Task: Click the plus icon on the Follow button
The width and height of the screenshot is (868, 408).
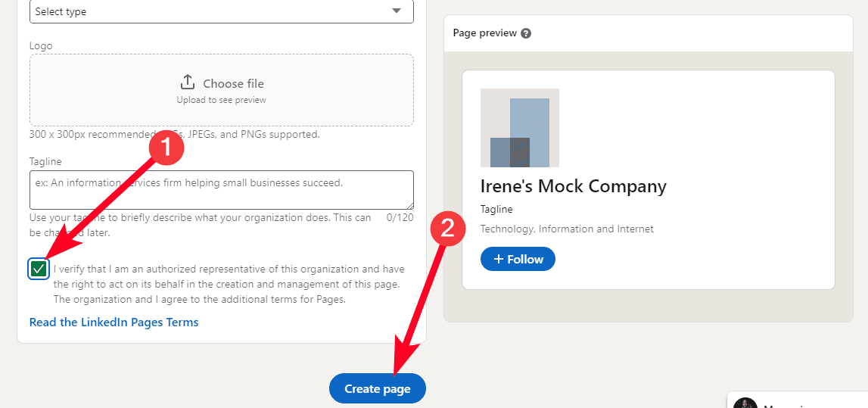Action: (x=499, y=259)
